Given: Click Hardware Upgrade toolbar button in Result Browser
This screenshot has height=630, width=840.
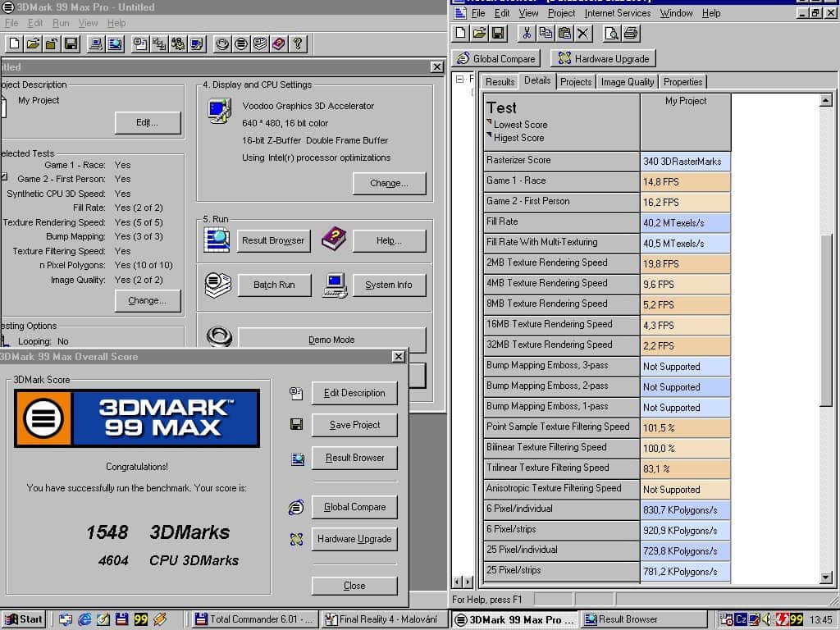Looking at the screenshot, I should tap(603, 58).
